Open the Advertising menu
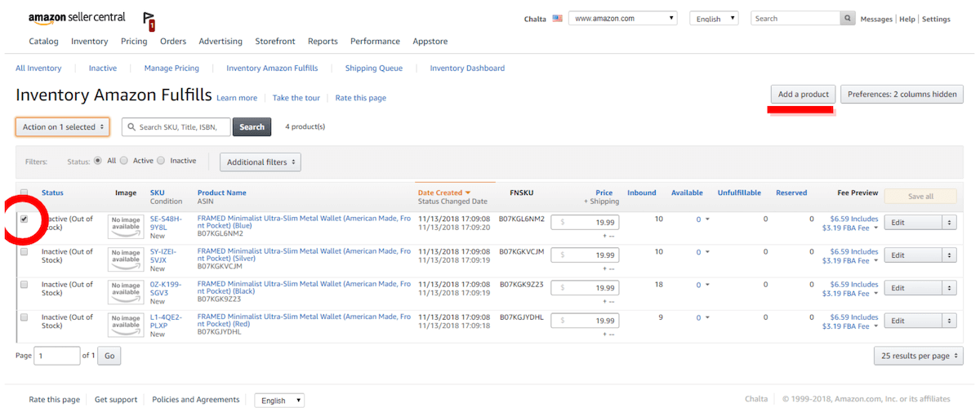The height and width of the screenshot is (412, 980). pyautogui.click(x=220, y=42)
